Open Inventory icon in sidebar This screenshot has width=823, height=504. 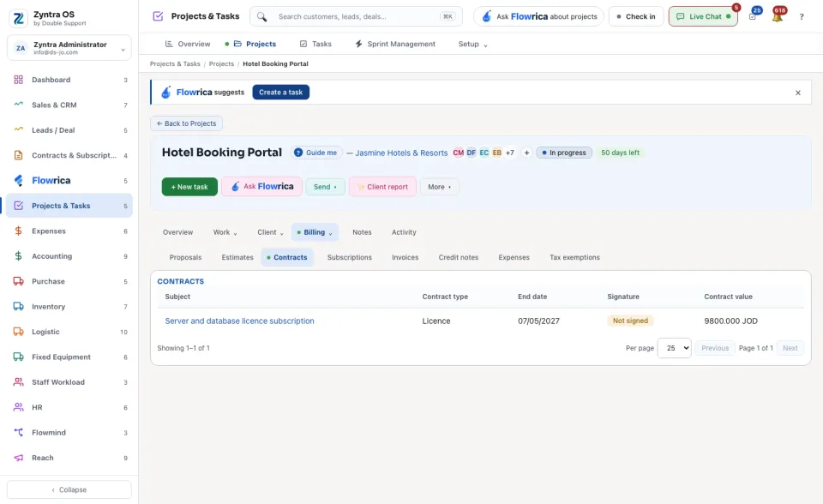click(18, 307)
